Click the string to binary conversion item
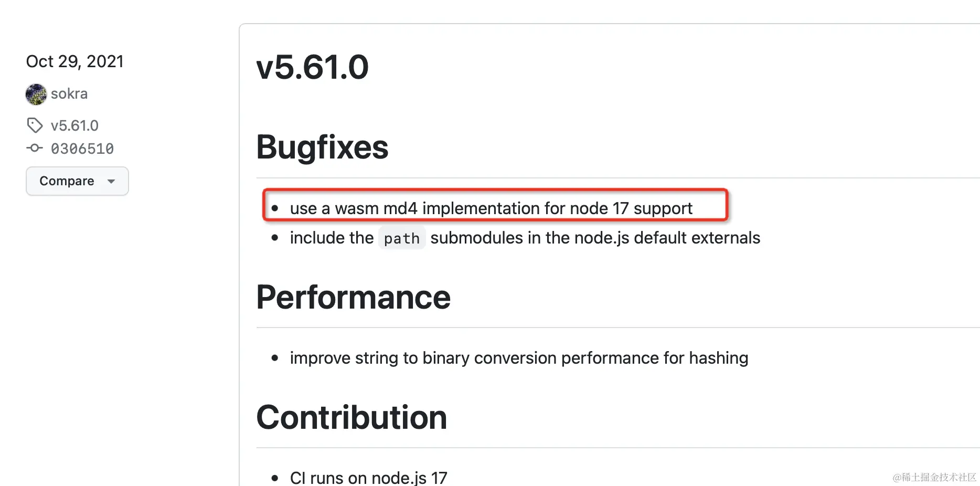Image resolution: width=980 pixels, height=486 pixels. [519, 358]
